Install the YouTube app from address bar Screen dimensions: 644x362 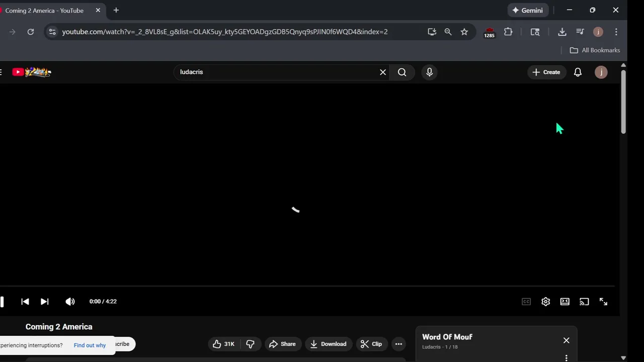tap(432, 32)
